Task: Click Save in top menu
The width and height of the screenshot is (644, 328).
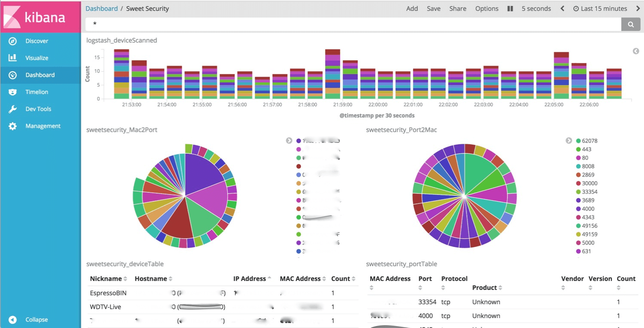Action: tap(434, 9)
